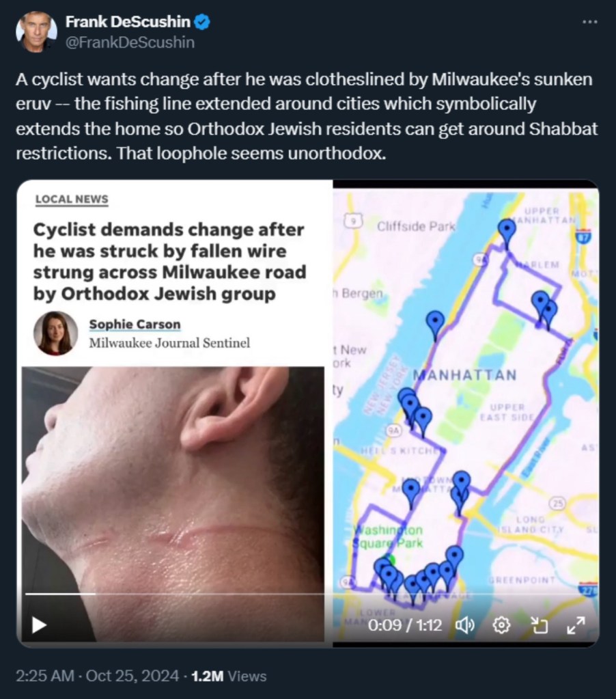Open the LOCAL NEWS section label
This screenshot has height=699, width=616.
[72, 200]
